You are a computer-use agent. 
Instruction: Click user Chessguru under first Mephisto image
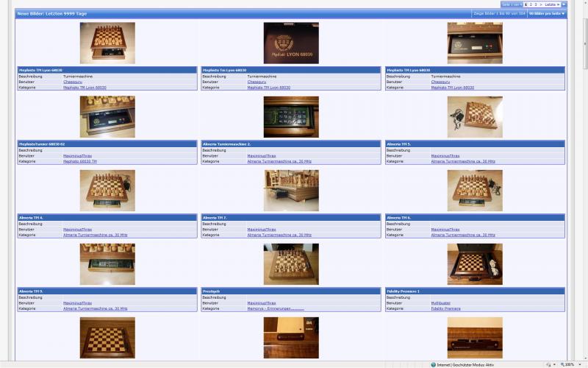(73, 82)
